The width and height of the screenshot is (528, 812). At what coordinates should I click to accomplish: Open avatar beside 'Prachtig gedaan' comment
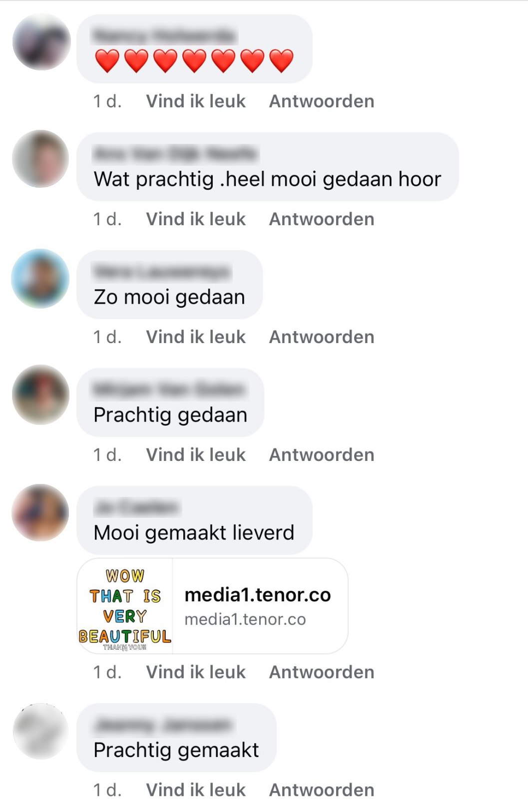pyautogui.click(x=40, y=395)
